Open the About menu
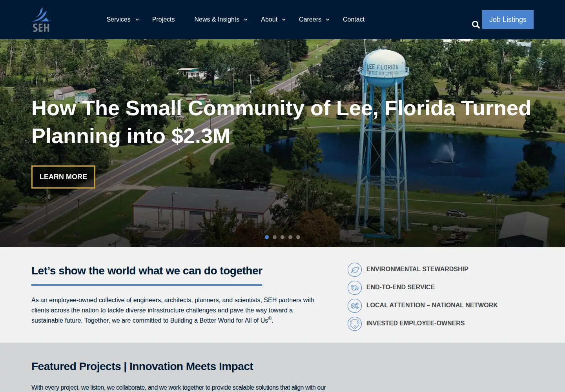565x392 pixels. [x=269, y=20]
